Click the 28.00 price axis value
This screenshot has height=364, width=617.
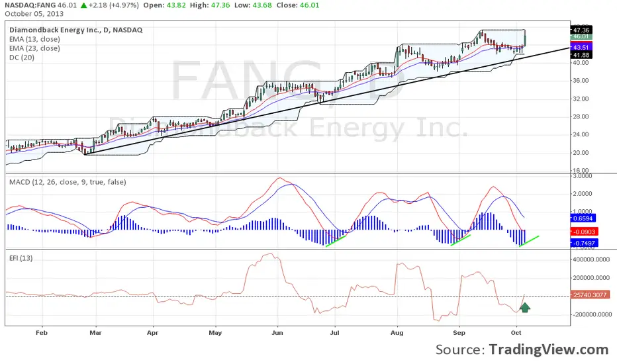pos(581,116)
